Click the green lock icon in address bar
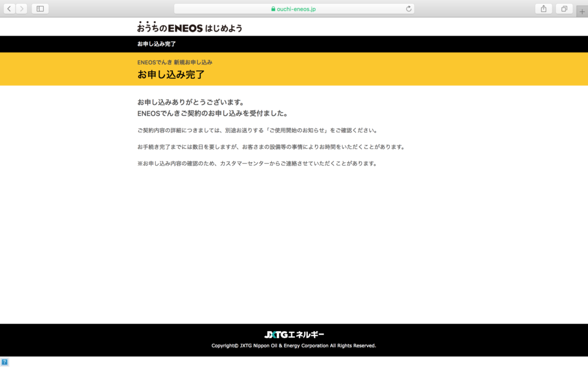Viewport: 588px width, 368px height. (273, 9)
